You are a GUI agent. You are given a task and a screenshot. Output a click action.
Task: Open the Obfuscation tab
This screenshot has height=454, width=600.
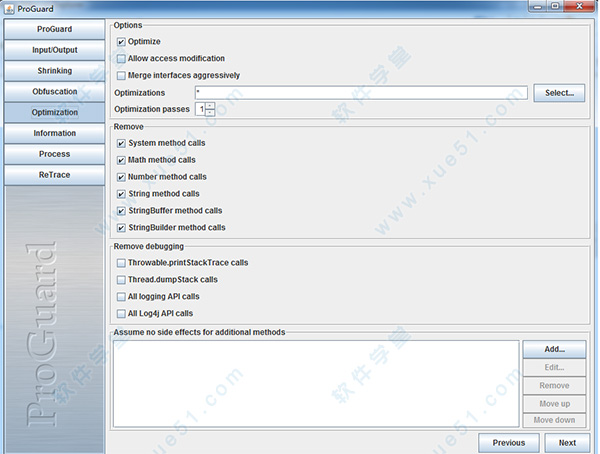pos(54,92)
